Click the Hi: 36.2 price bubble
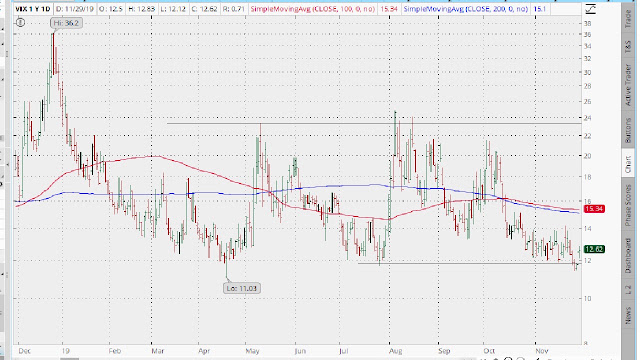This screenshot has width=640, height=360. click(67, 23)
